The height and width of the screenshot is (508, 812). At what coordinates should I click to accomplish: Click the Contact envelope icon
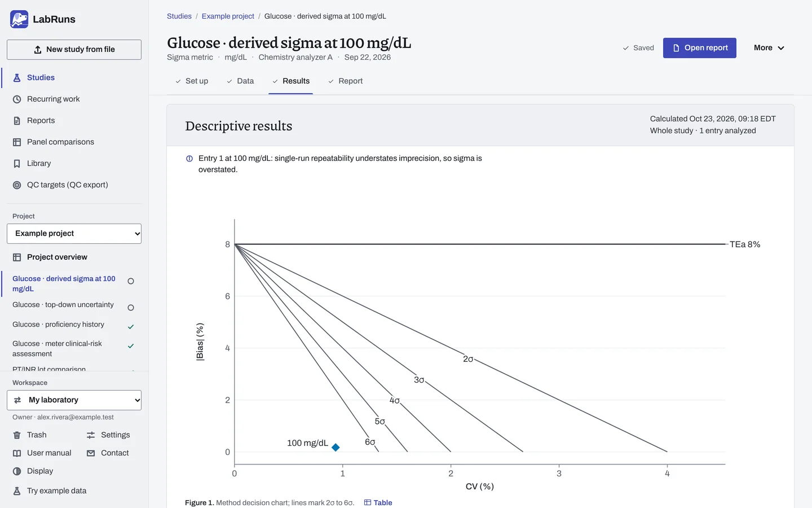coord(91,453)
